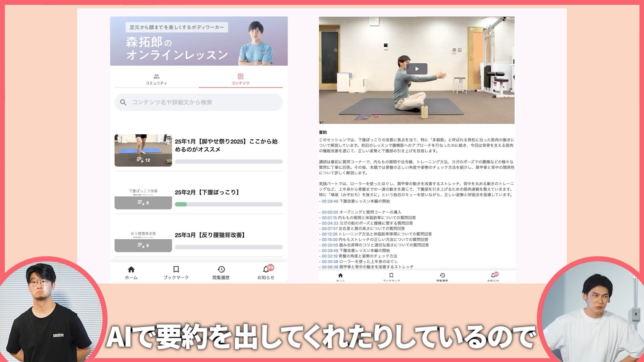Open the 反り腰猫背改善 thumbnail
Screen dimensions: 644x362
pos(143,241)
